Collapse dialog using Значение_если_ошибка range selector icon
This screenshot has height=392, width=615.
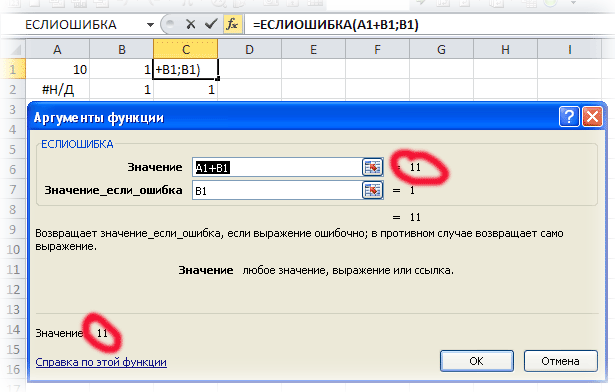click(372, 190)
